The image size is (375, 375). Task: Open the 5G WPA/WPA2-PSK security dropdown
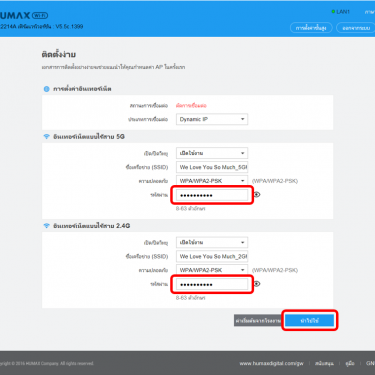coord(212,181)
